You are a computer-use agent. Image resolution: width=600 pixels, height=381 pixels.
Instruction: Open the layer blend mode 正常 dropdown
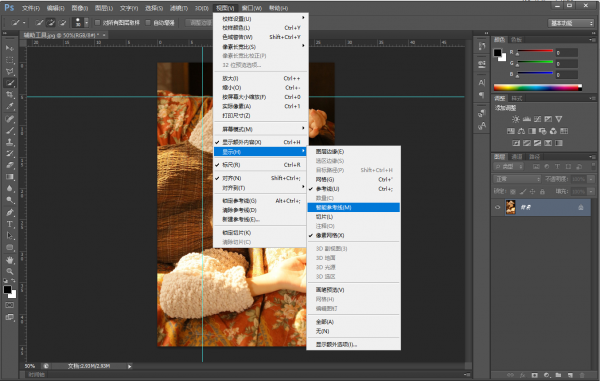point(517,179)
